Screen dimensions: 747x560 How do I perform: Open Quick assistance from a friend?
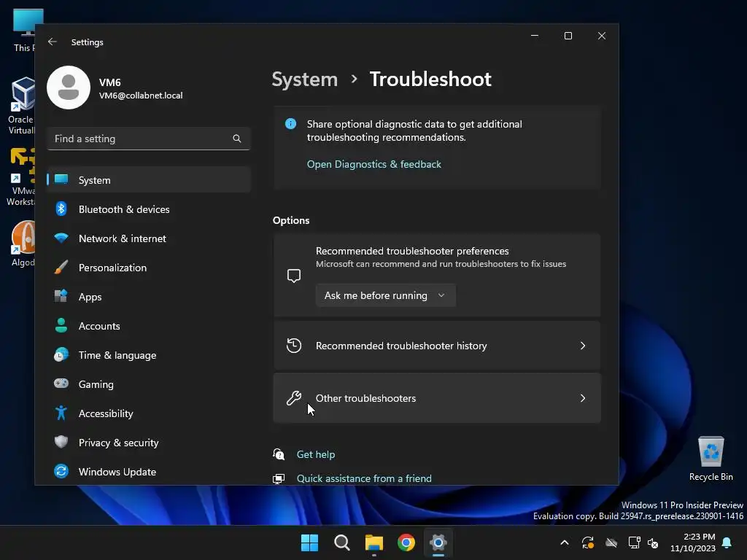364,478
